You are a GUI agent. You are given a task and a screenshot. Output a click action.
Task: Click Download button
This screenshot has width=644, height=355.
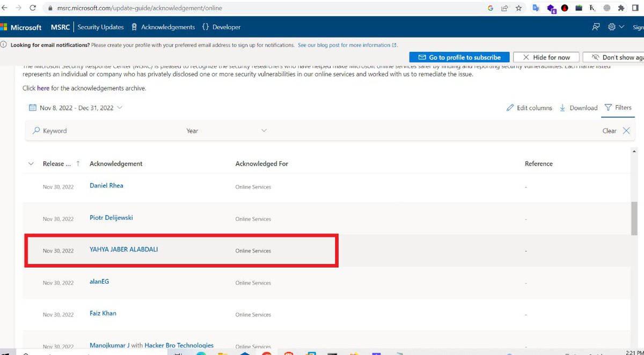click(579, 108)
